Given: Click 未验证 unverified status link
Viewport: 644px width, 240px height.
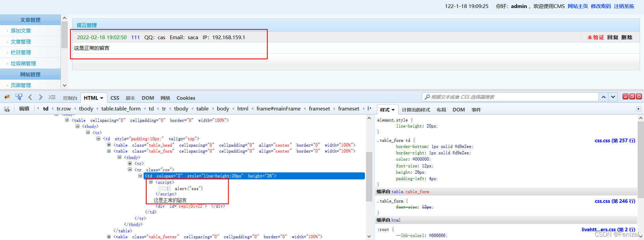Looking at the screenshot, I should (x=596, y=37).
